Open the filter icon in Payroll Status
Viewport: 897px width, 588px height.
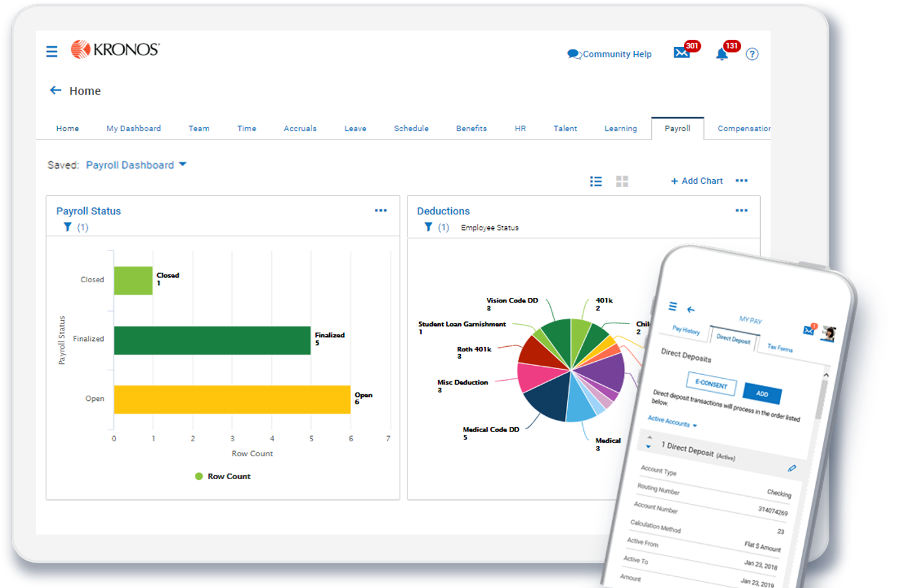coord(67,227)
